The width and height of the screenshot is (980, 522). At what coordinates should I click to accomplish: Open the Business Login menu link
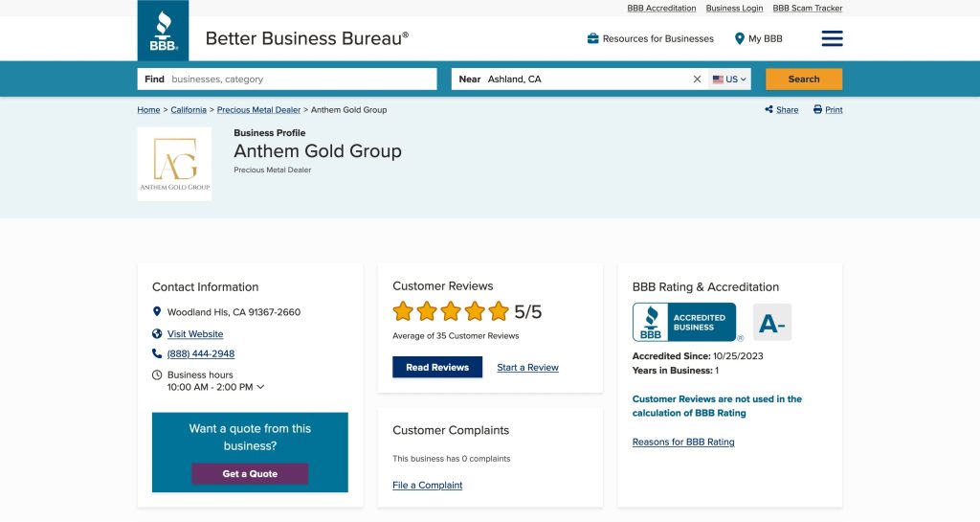tap(734, 9)
